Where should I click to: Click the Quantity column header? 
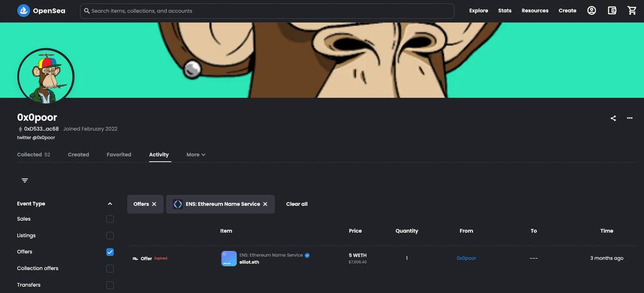[407, 231]
